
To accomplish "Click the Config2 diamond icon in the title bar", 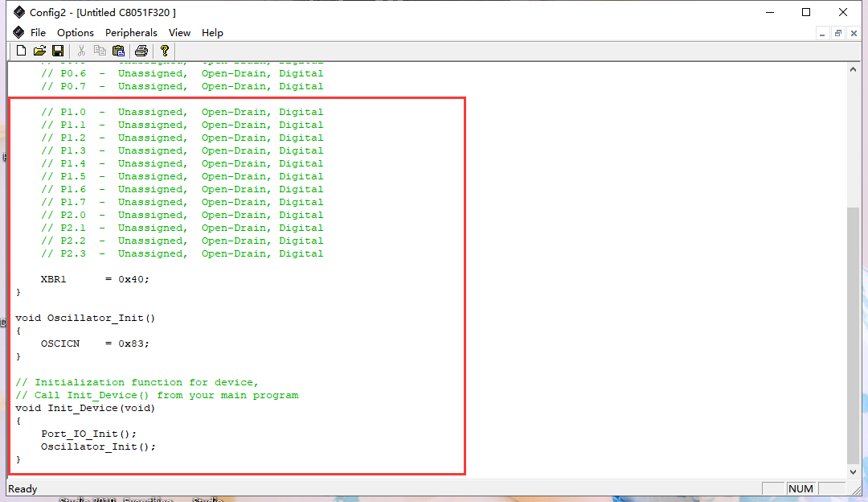I will click(20, 12).
